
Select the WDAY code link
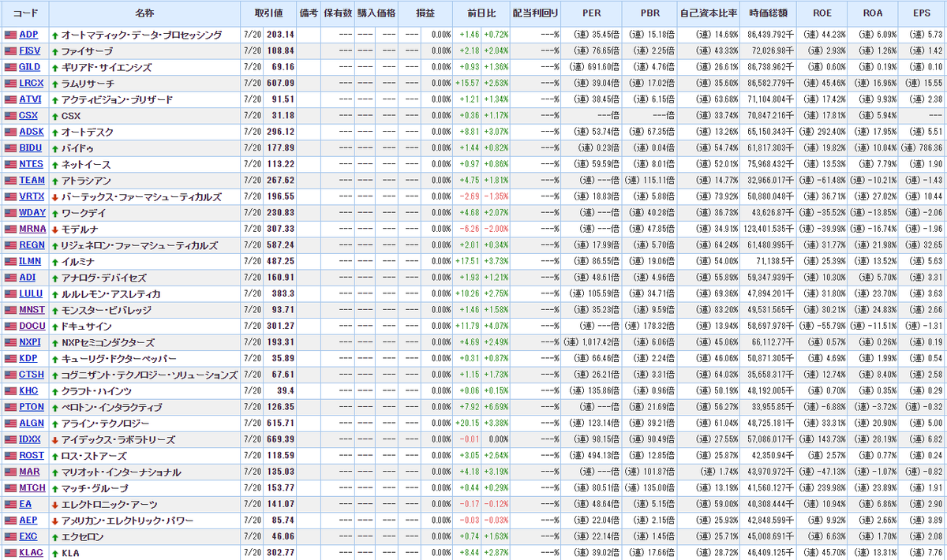[x=32, y=213]
